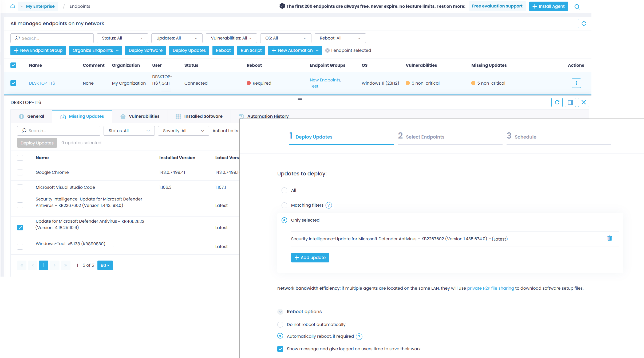Viewport: 644px width, 358px height.
Task: Open the Severity: All filter dropdown
Action: tap(183, 131)
